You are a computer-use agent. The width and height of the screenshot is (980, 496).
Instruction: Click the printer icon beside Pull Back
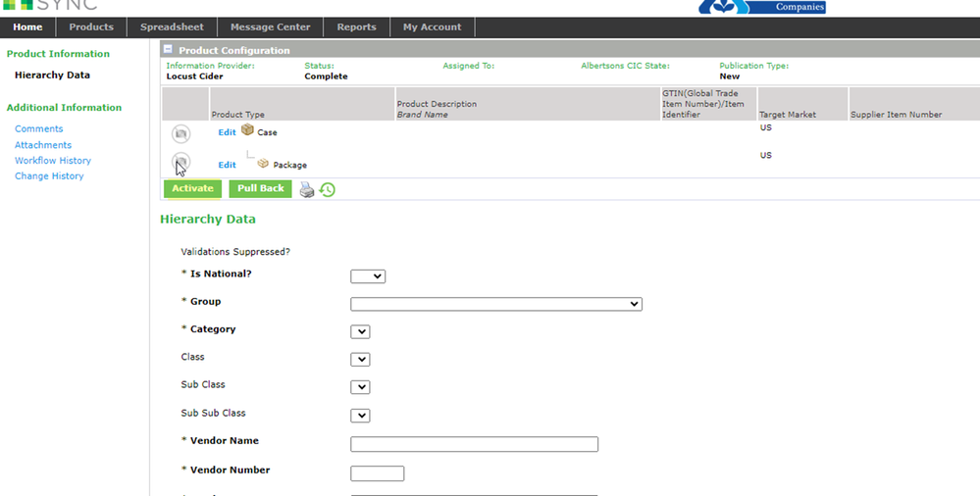(x=307, y=189)
